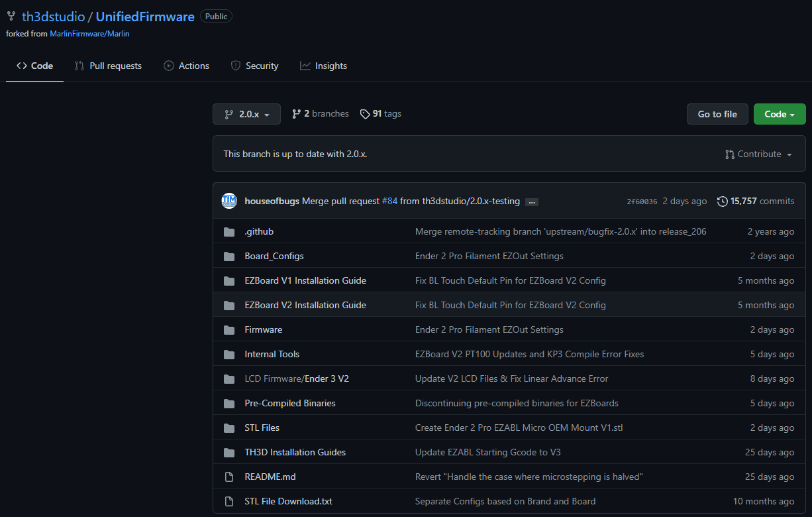Open the Pre-Compiled Binaries folder

click(x=290, y=404)
